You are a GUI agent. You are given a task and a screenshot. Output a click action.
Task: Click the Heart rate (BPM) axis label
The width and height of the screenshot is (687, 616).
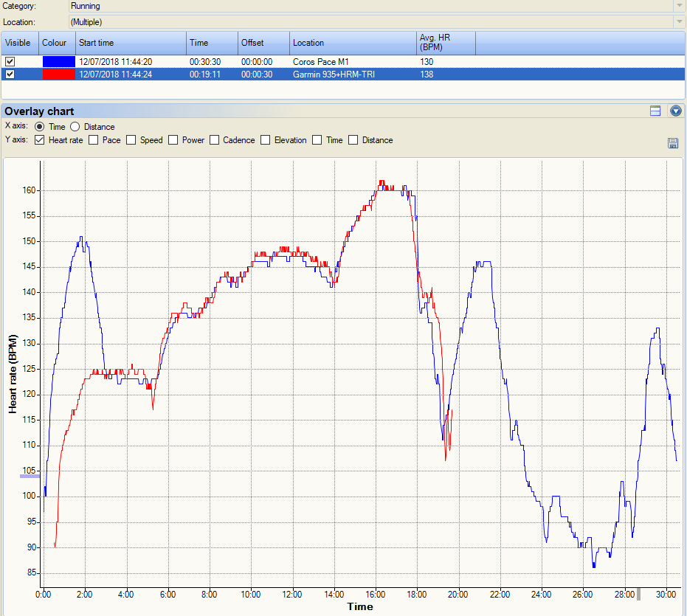coord(13,374)
